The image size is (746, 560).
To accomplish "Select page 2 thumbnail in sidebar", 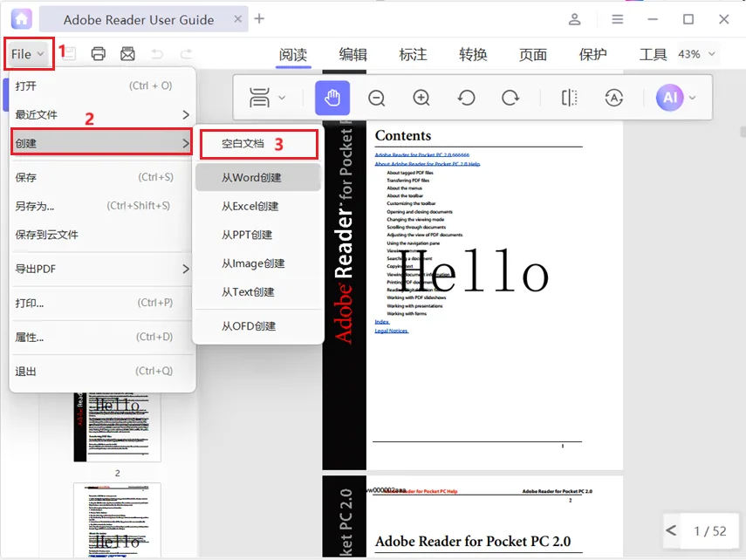I will point(117,427).
